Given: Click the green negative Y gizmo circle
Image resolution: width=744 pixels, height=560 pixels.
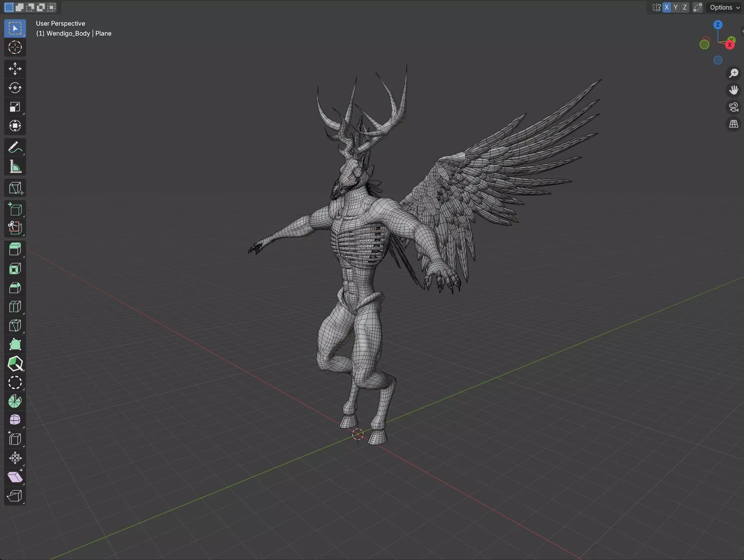Looking at the screenshot, I should coord(704,44).
